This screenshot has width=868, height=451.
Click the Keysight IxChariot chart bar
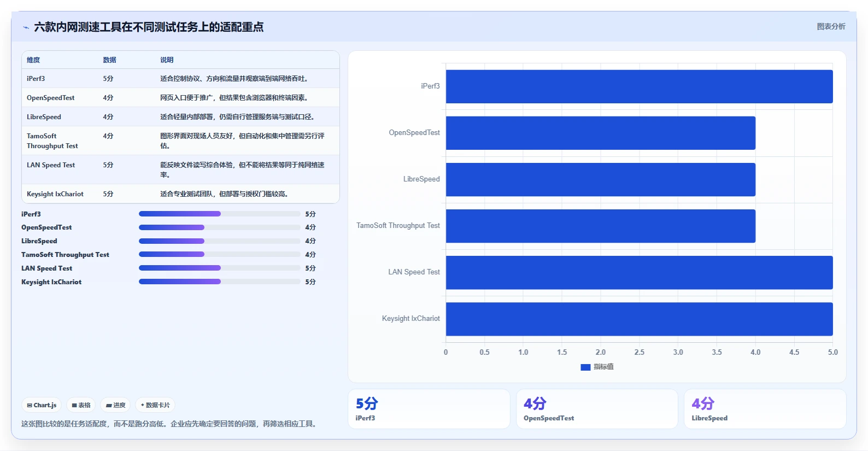pyautogui.click(x=639, y=319)
